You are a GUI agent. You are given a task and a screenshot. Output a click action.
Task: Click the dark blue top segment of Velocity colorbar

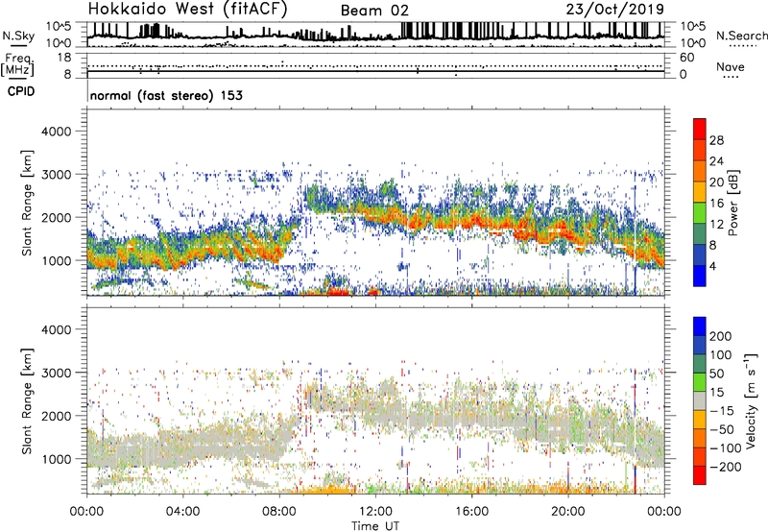point(700,326)
